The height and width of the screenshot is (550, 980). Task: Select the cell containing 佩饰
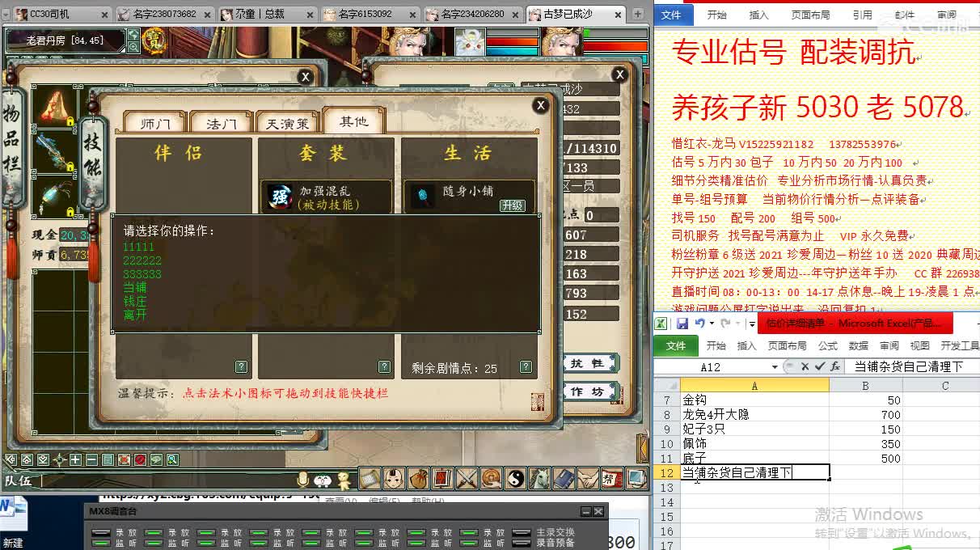tap(754, 444)
